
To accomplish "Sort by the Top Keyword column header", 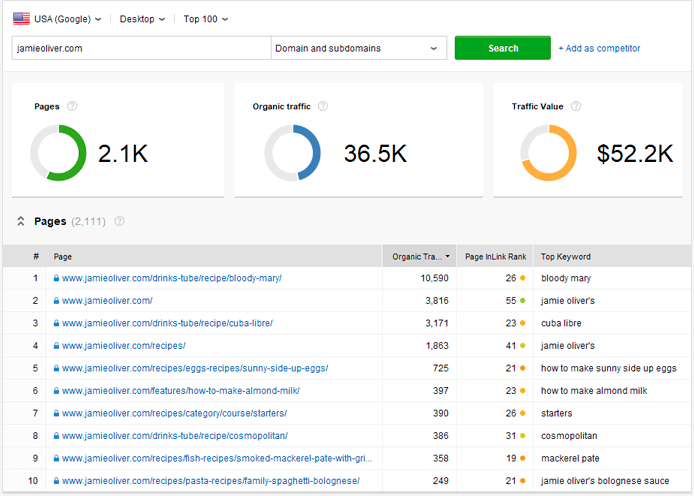I will [x=566, y=257].
